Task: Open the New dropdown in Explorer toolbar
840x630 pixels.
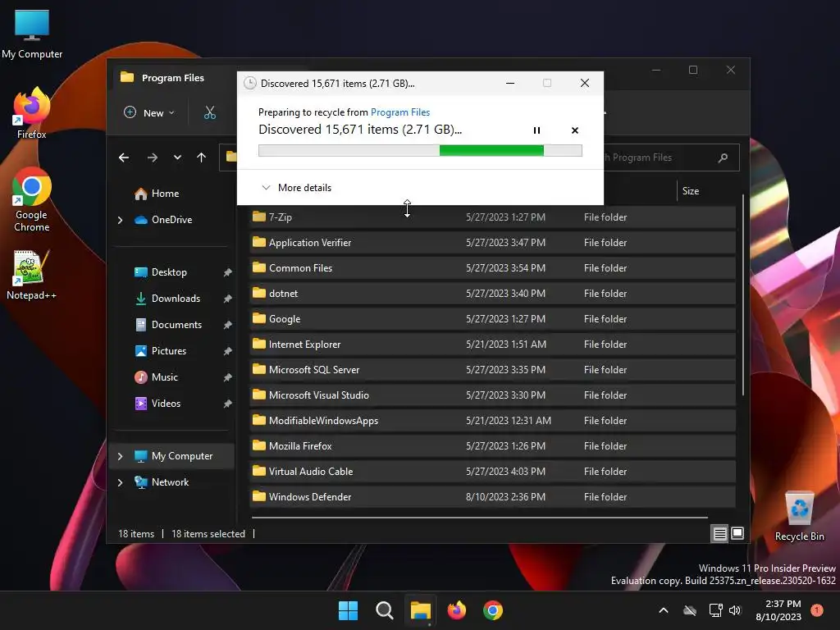Action: coord(149,112)
